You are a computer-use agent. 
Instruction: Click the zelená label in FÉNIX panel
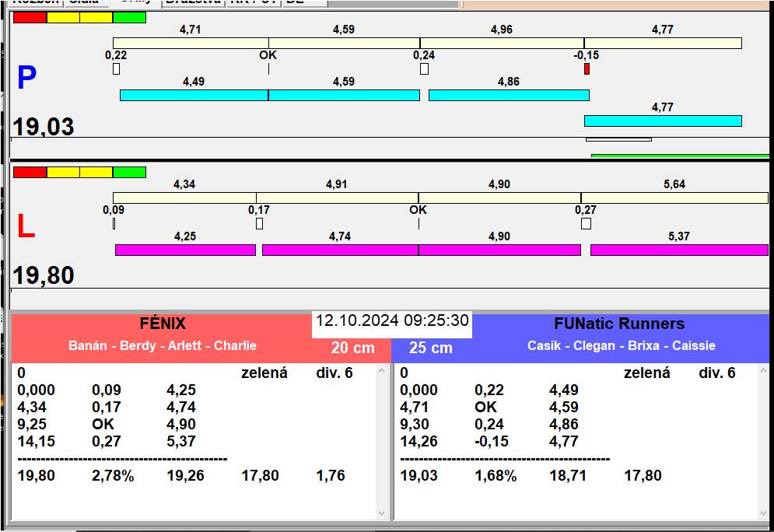[264, 373]
